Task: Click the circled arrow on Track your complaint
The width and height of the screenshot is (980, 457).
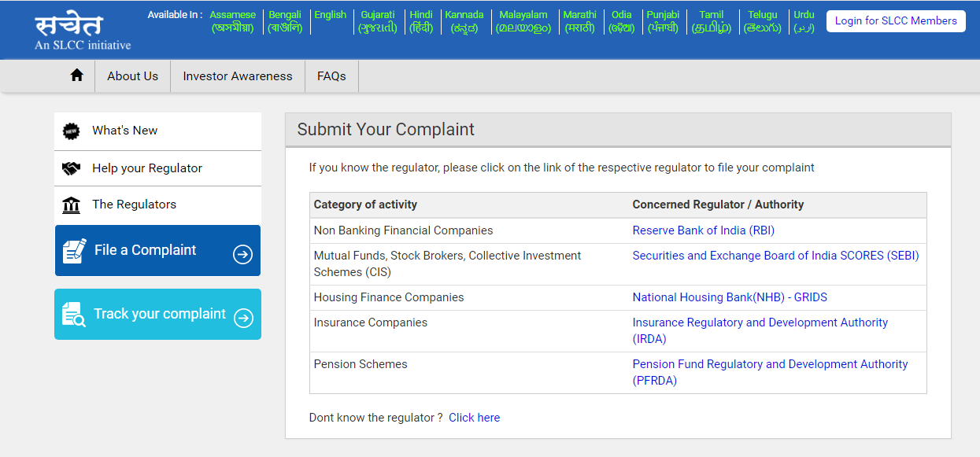Action: [243, 318]
